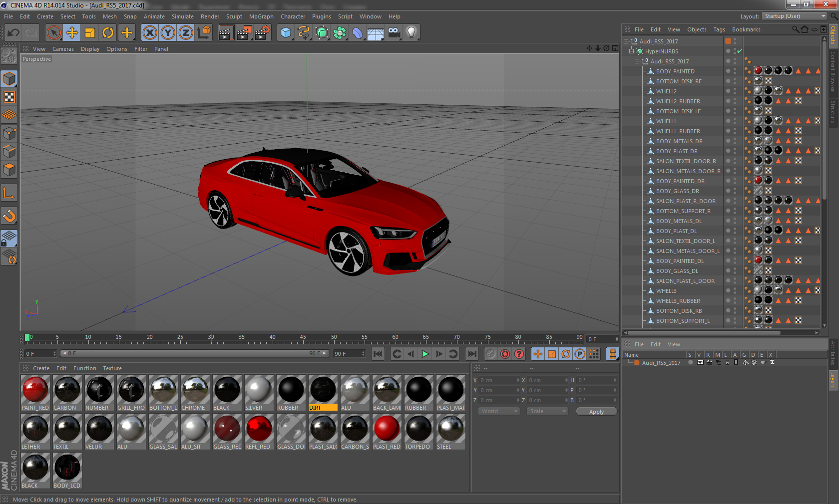Enable the Axis tool
This screenshot has height=504, width=839.
[x=9, y=193]
